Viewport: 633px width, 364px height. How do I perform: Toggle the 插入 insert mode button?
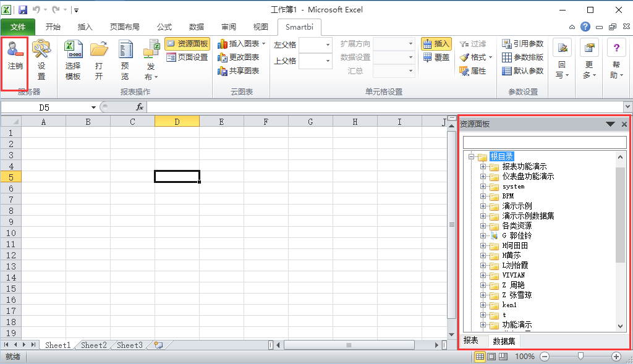(x=436, y=44)
